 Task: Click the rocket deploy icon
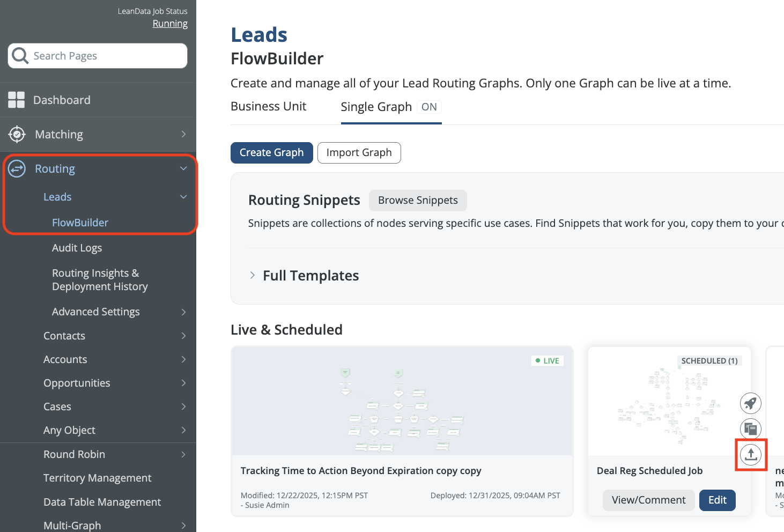[x=751, y=403]
